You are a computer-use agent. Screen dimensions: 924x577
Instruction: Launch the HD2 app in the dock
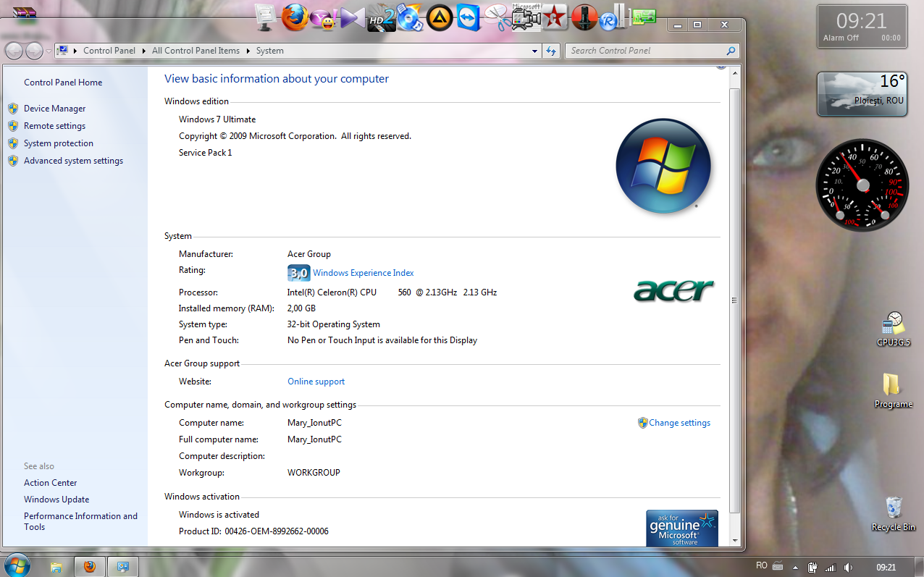pyautogui.click(x=381, y=18)
